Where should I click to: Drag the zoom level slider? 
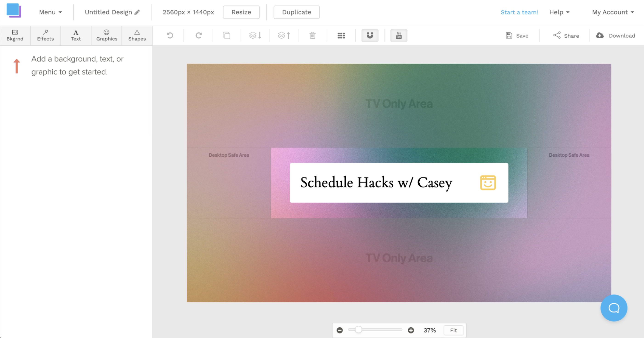358,330
